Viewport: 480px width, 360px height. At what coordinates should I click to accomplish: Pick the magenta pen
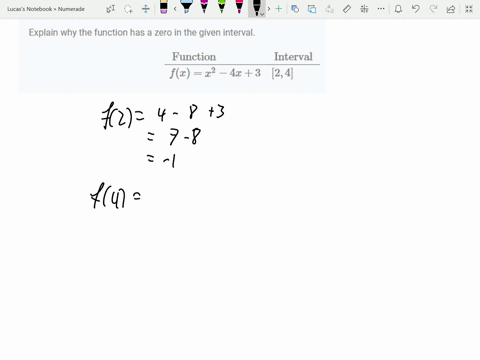[x=204, y=7]
